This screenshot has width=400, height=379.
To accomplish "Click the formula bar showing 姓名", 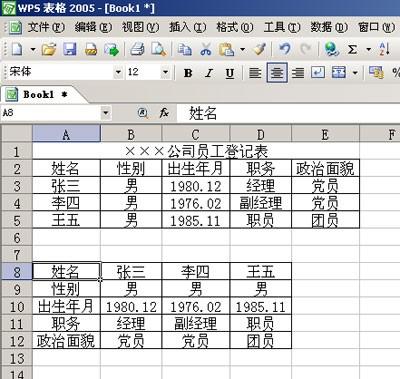I will click(288, 113).
